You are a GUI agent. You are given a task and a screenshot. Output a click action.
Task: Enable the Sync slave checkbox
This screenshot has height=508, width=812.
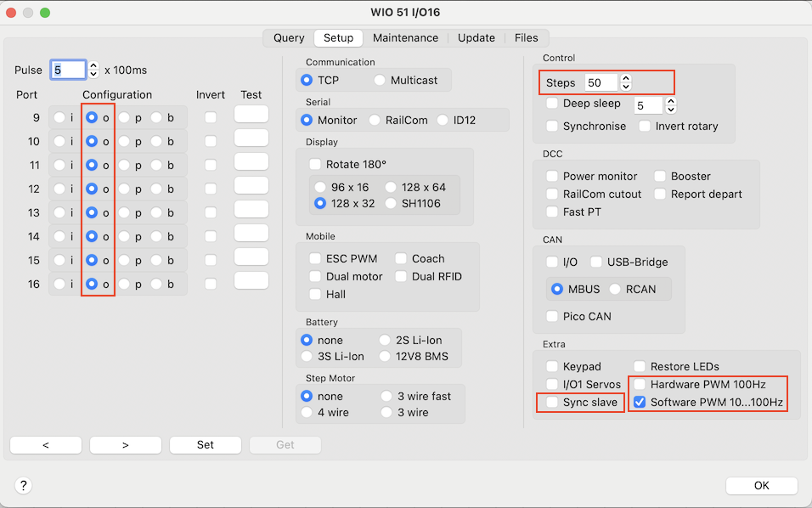point(553,402)
